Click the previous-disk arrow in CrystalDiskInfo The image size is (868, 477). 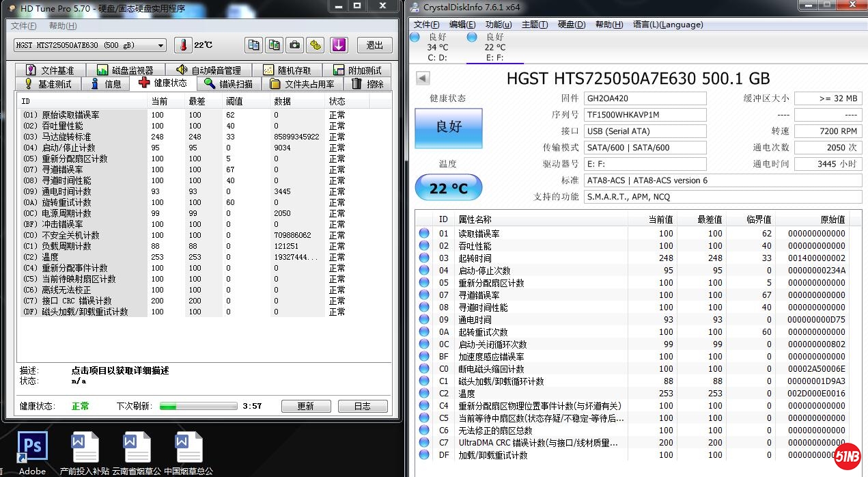(423, 79)
